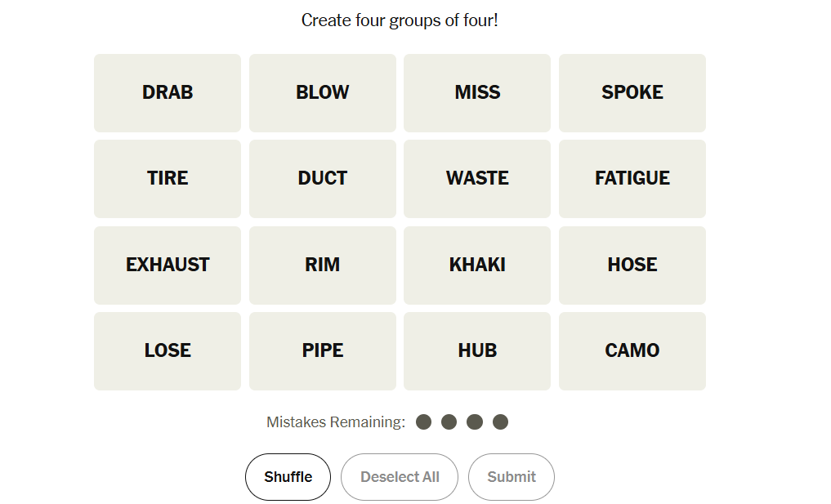The image size is (831, 504).
Task: Select the RIM word tile
Action: click(x=322, y=265)
